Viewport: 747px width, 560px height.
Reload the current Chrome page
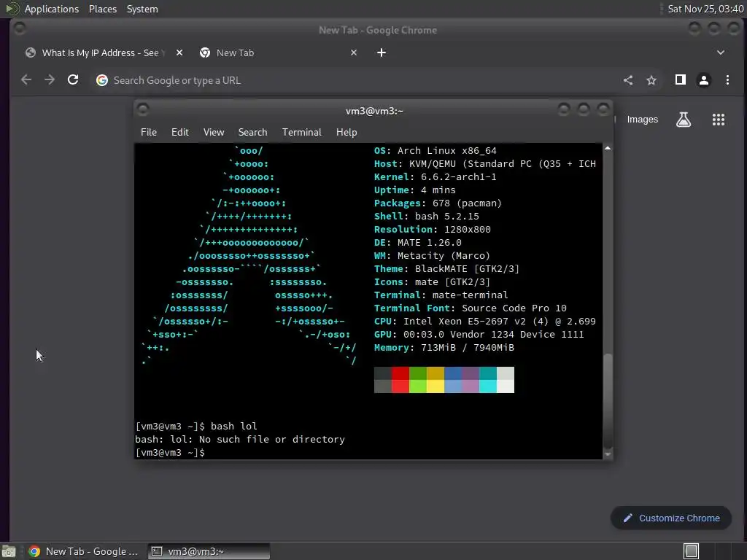[x=73, y=80]
